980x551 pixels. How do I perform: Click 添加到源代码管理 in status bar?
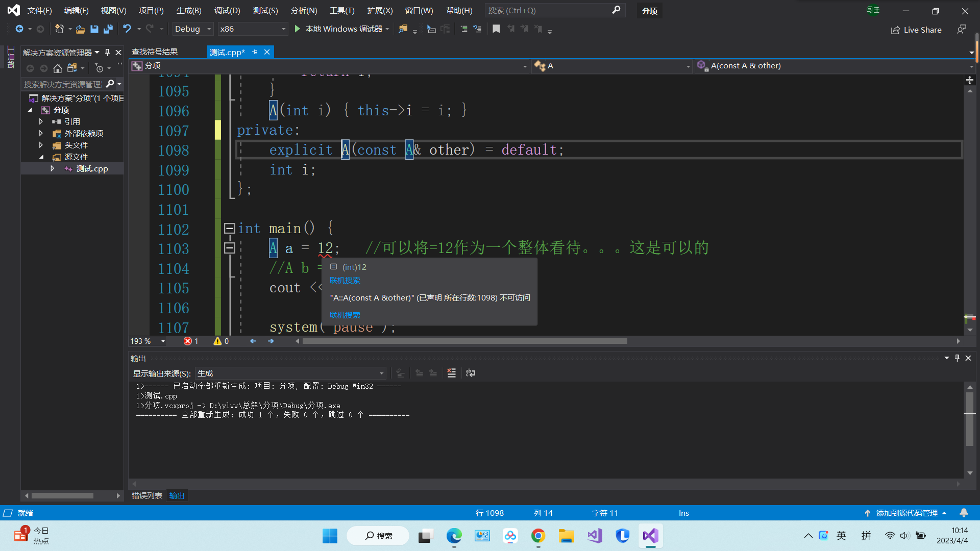coord(906,513)
